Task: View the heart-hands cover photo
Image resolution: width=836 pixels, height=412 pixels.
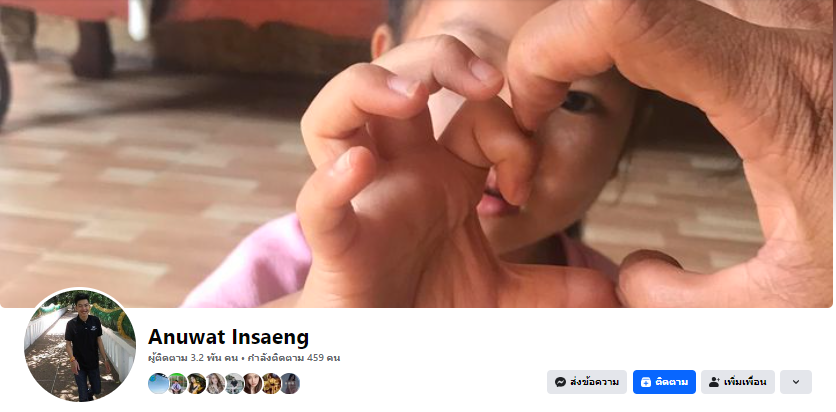Action: pos(416,154)
